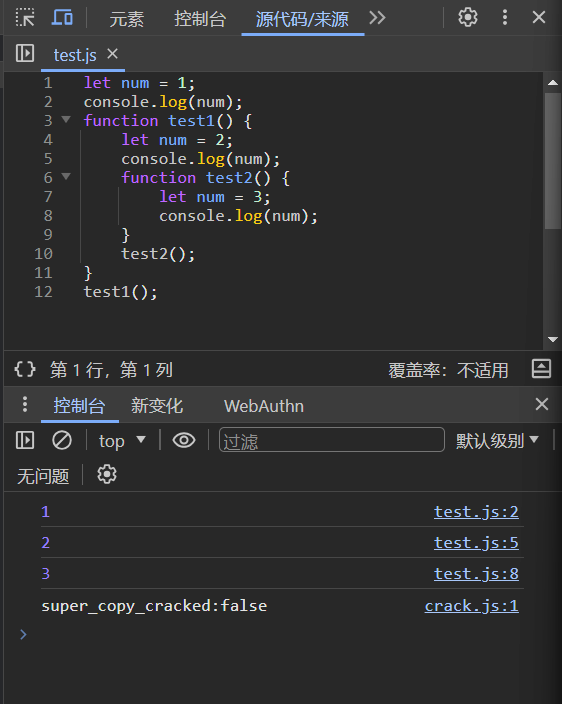Collapse the test2 function fold arrow
Screen dimensions: 562x704
click(66, 176)
